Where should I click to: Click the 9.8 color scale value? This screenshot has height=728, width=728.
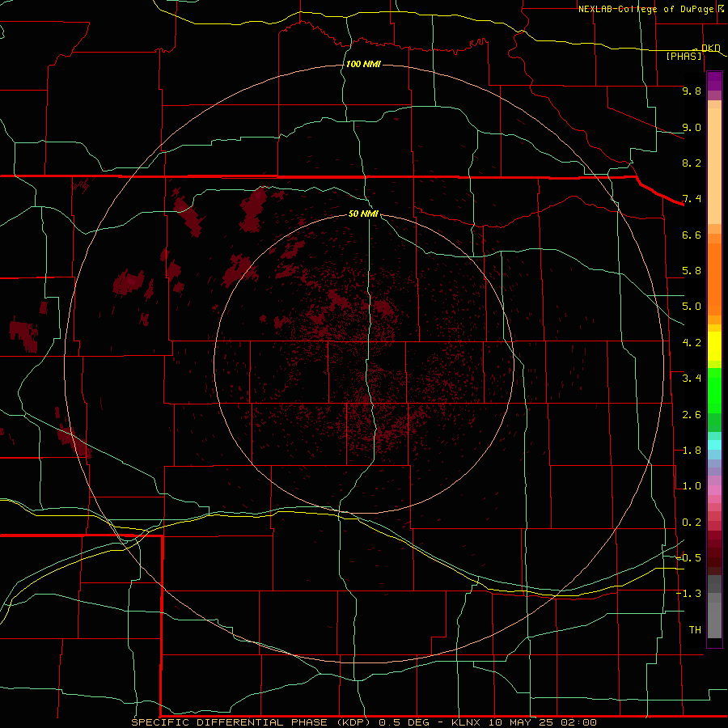[x=692, y=91]
